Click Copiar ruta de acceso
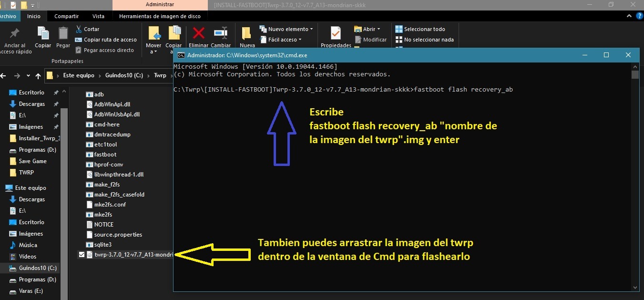 point(106,40)
